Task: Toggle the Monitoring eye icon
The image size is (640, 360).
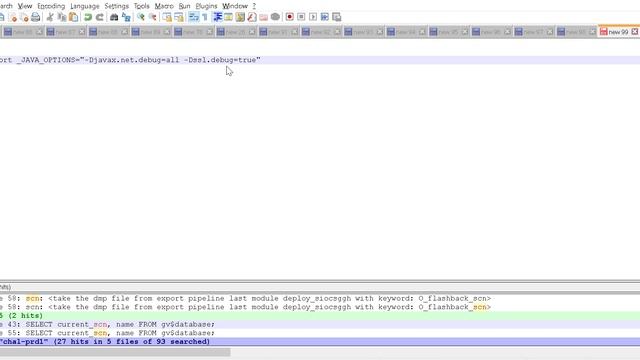Action: click(x=276, y=17)
